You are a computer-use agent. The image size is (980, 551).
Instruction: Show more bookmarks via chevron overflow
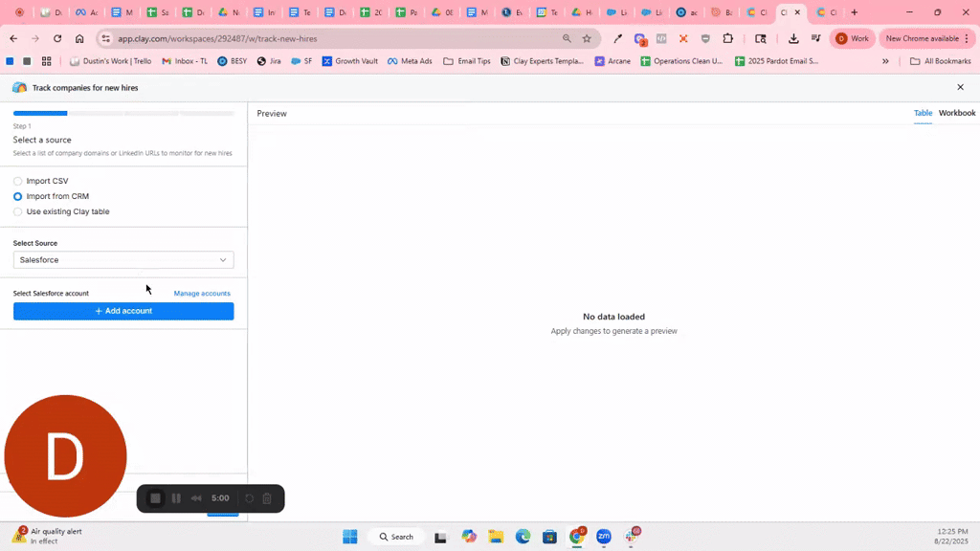(x=885, y=61)
